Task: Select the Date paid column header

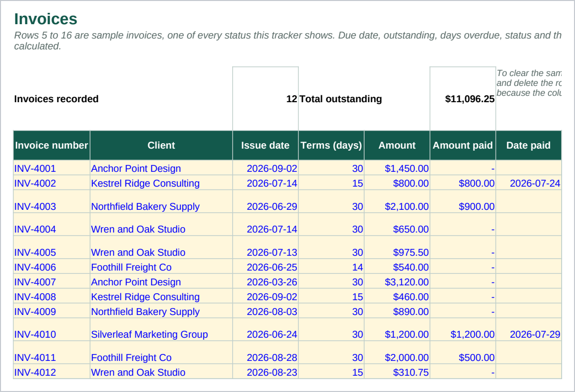Action: click(x=529, y=146)
